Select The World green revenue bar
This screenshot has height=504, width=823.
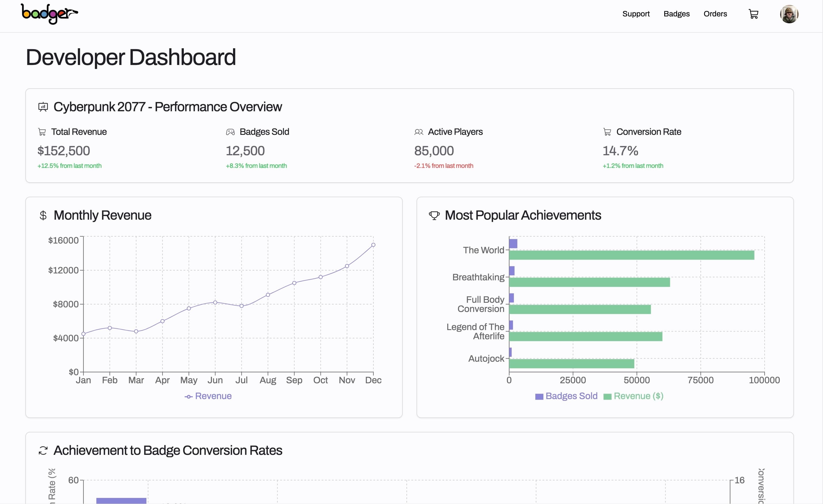pos(631,255)
